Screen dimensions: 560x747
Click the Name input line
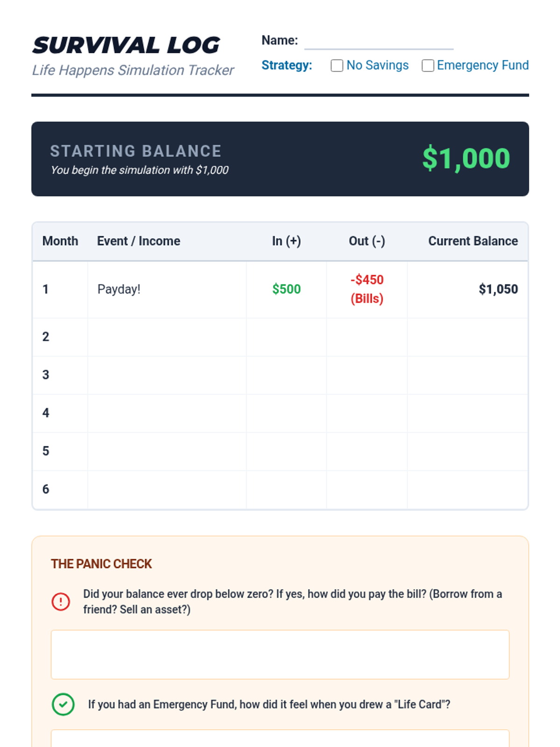pos(378,42)
